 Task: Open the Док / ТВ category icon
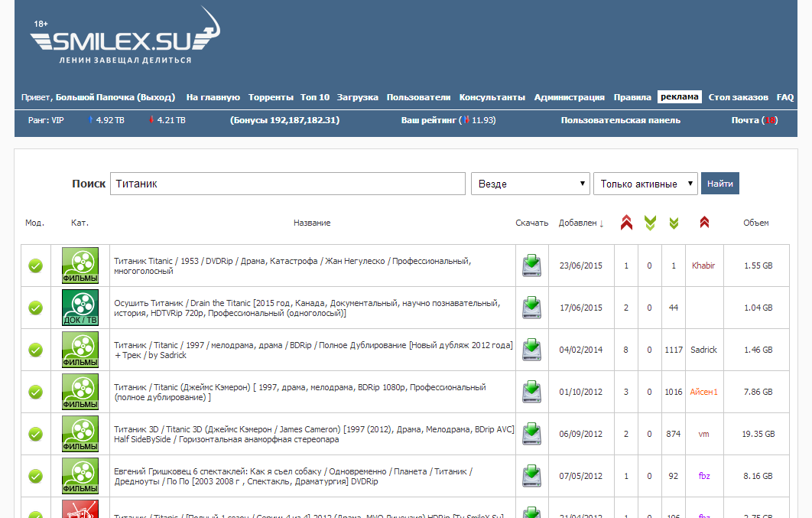(x=80, y=308)
